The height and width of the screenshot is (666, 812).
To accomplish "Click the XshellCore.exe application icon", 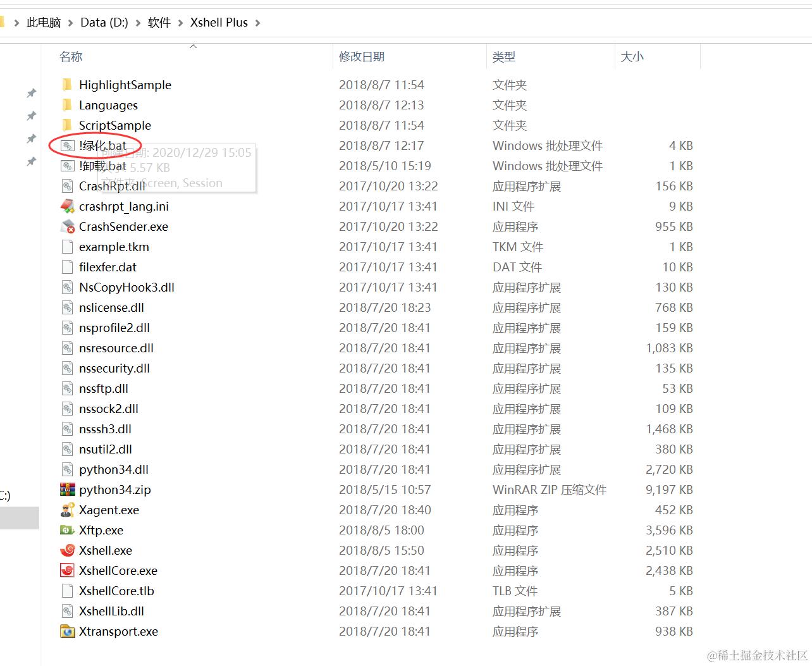I will 67,570.
